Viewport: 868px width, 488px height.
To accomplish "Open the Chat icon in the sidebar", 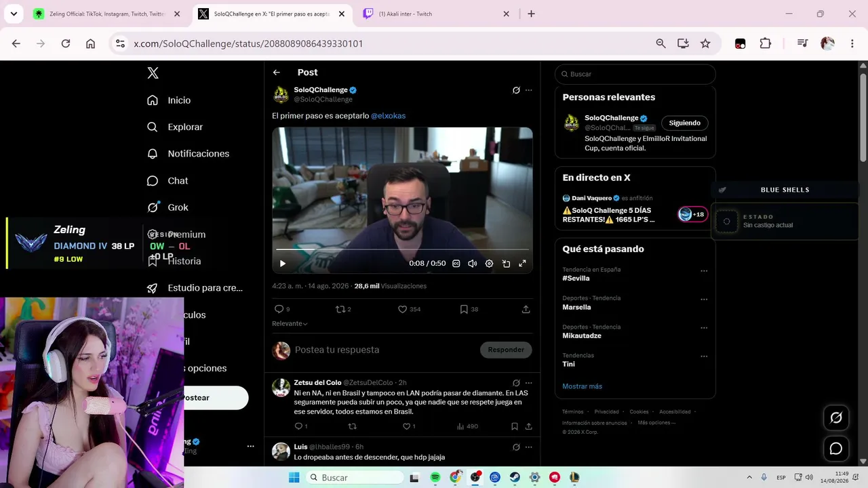I will coord(153,181).
